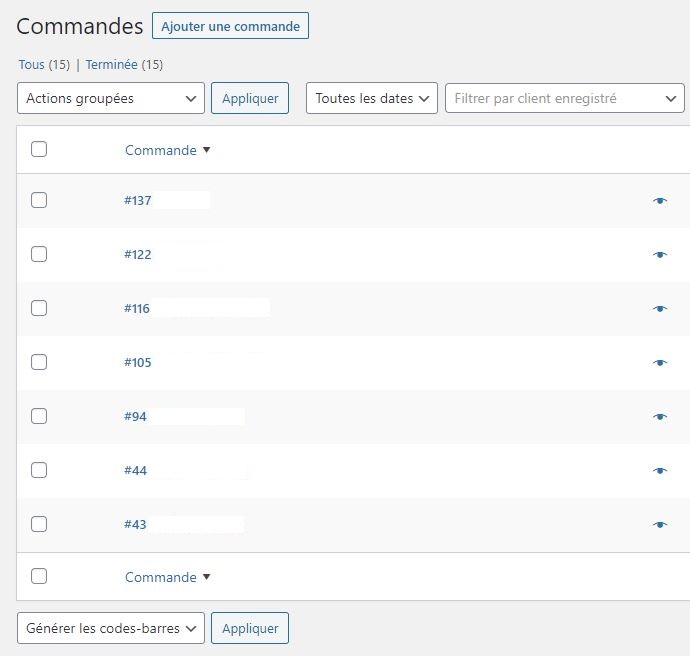Show the Terminée orders view
The height and width of the screenshot is (656, 690).
(111, 64)
